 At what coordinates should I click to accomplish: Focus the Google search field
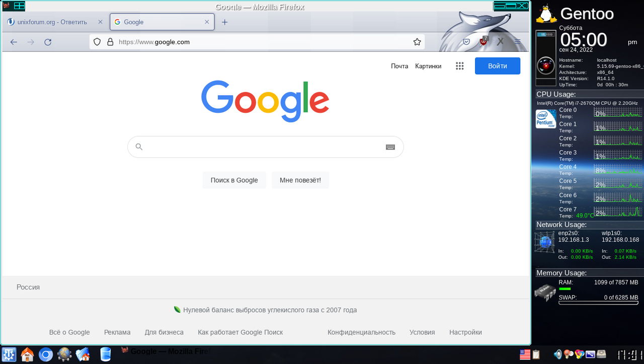point(265,147)
